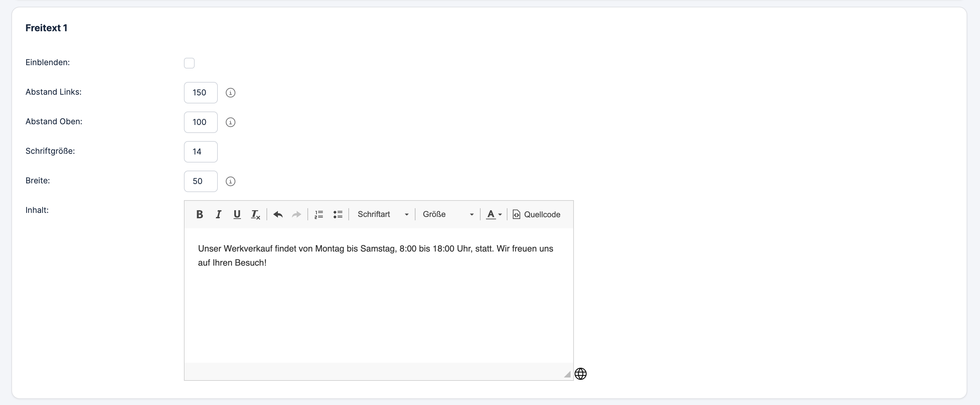
Task: Open the Schriftart font dropdown
Action: pos(382,215)
